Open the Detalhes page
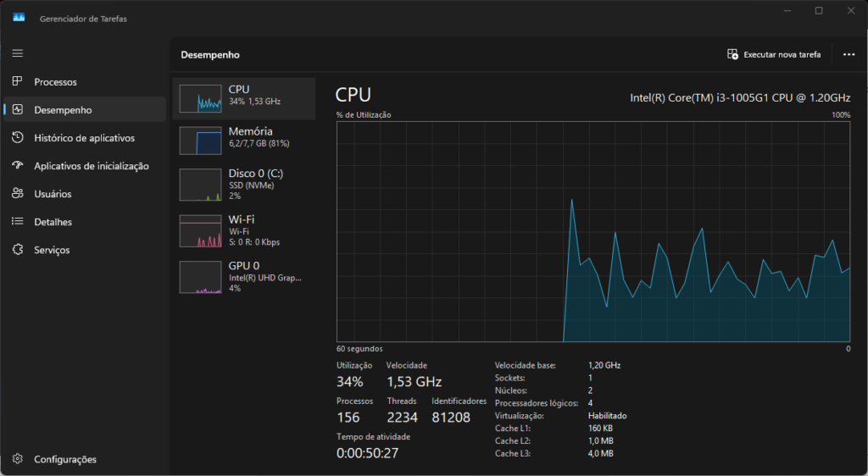This screenshot has width=868, height=476. pyautogui.click(x=85, y=222)
